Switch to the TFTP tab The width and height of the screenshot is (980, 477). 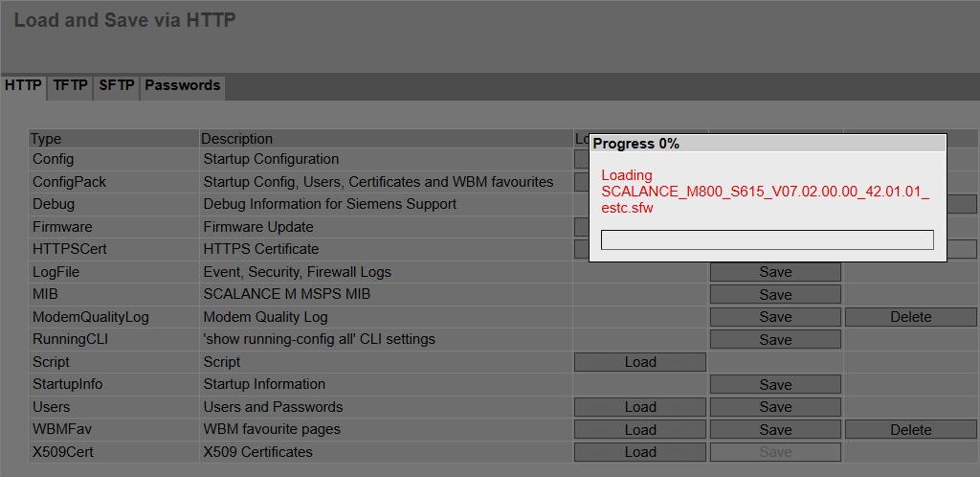70,85
